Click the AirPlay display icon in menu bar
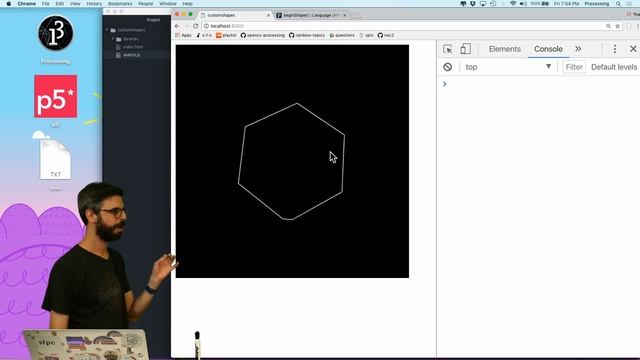Viewport: 640px width, 360px height. click(483, 4)
